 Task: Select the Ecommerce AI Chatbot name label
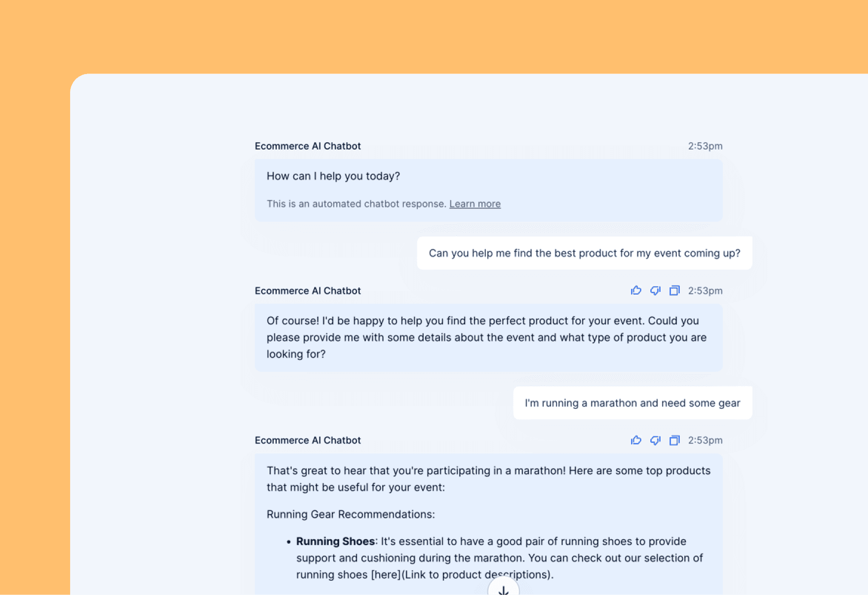[x=308, y=146]
